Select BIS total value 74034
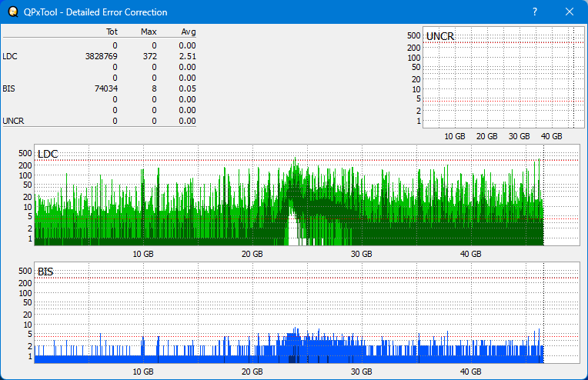 (x=106, y=88)
